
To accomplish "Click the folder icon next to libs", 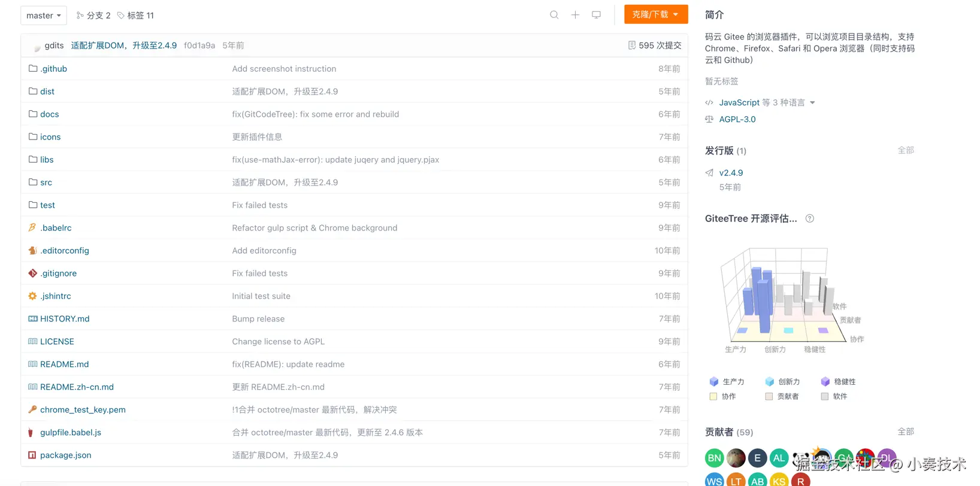I will (x=33, y=159).
